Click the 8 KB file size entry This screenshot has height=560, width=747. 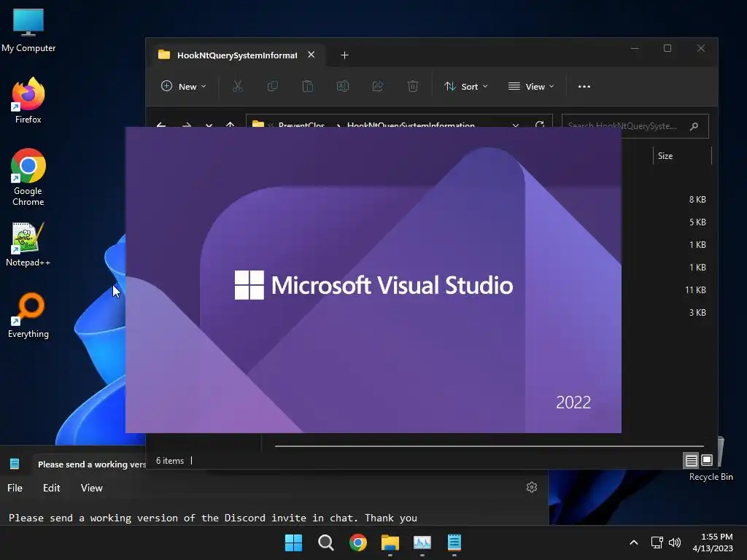pos(697,200)
